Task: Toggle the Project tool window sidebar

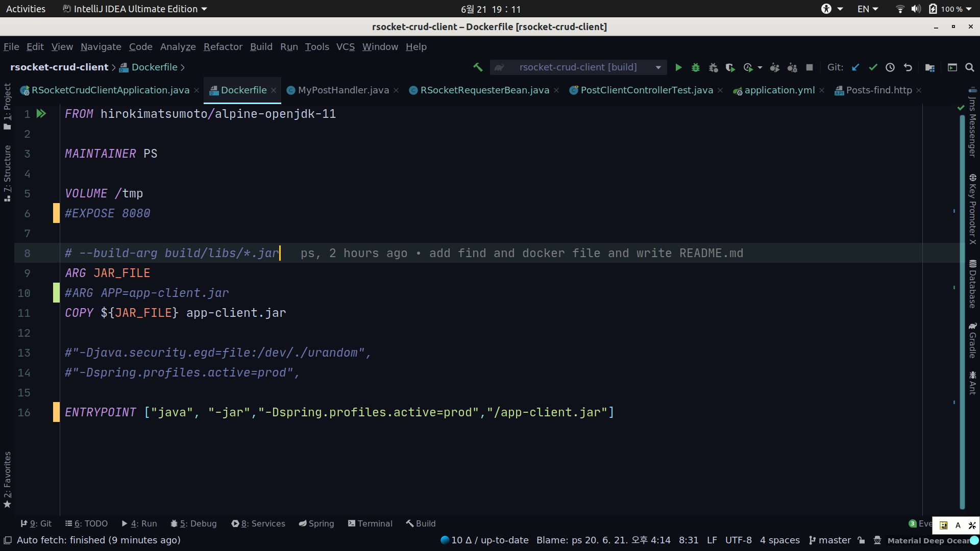Action: tap(7, 106)
